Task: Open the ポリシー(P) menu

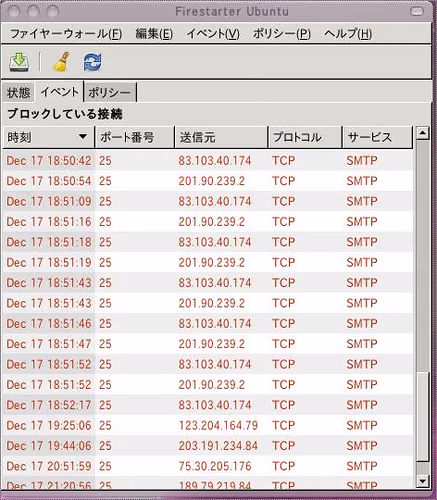Action: pos(282,34)
